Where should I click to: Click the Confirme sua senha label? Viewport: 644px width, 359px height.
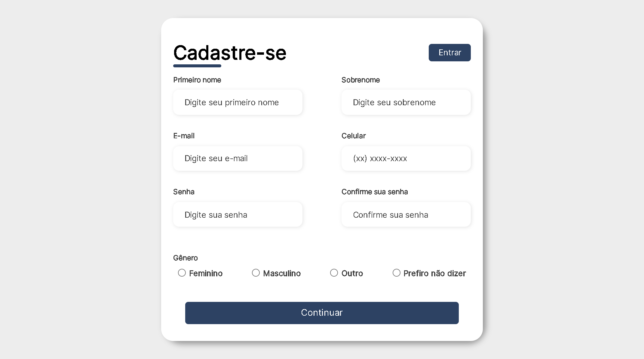pos(374,192)
